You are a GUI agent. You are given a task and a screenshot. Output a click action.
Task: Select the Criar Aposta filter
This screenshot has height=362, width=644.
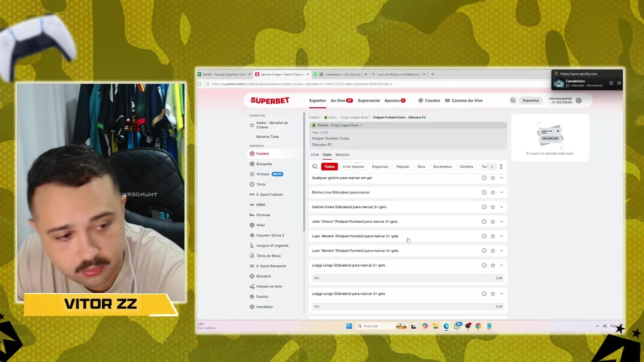tap(353, 166)
